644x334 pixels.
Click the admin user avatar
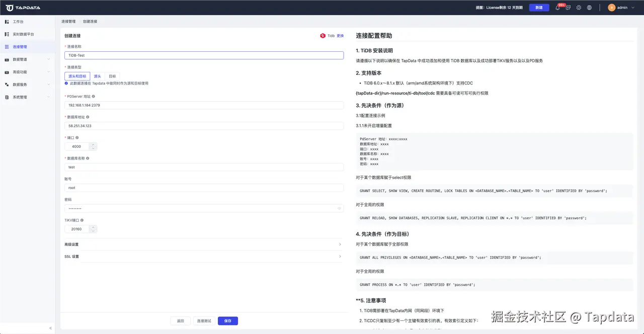pos(612,8)
